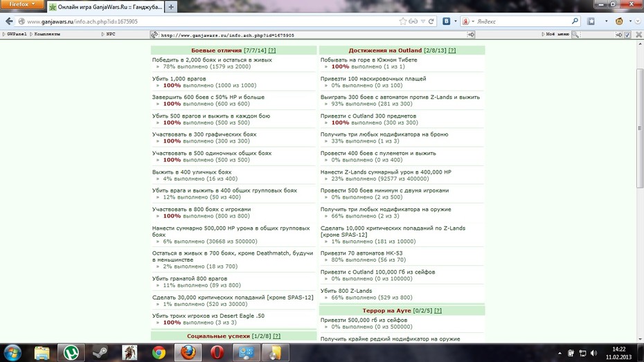
Task: Open the folder with disc taskbar item
Action: click(x=276, y=352)
